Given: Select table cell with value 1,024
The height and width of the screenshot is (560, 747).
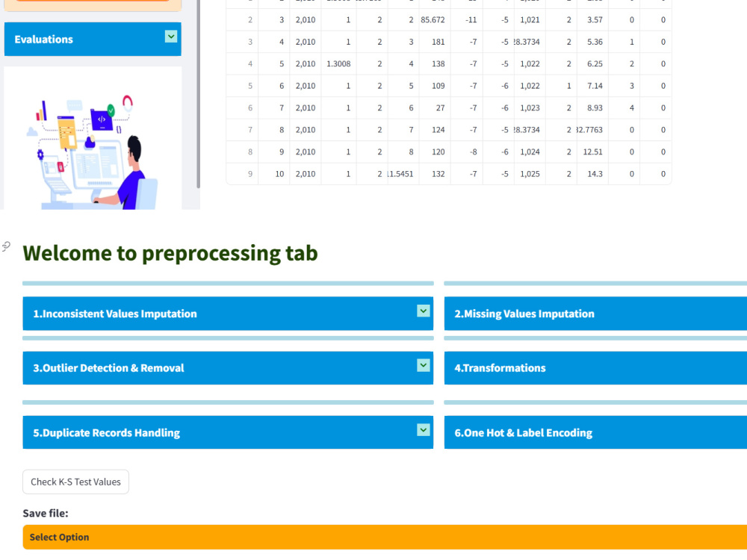Looking at the screenshot, I should [530, 152].
